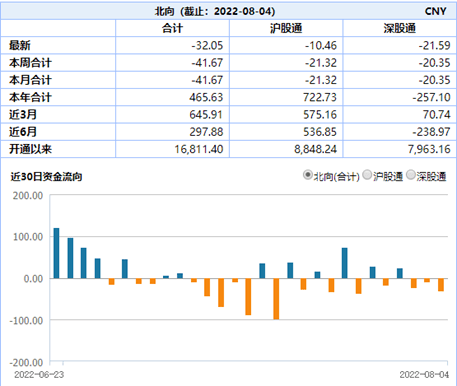Select the 沪股通 radio button
This screenshot has width=457, height=386.
367,175
